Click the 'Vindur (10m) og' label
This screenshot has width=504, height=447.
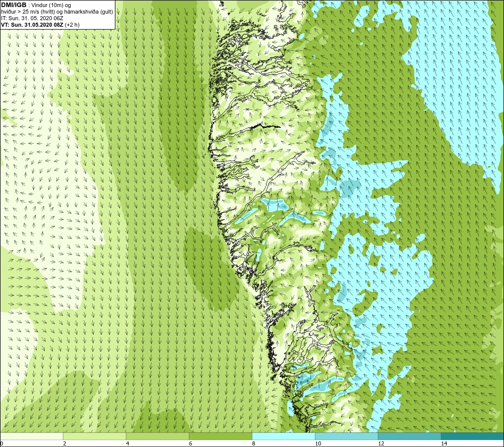coord(51,5)
